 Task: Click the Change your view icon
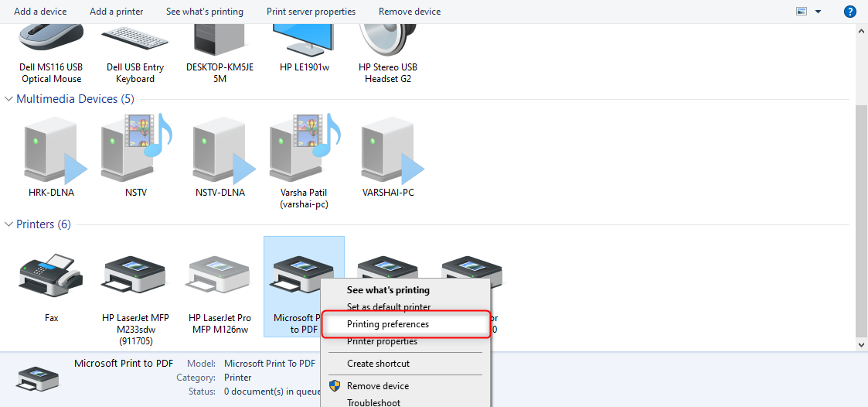[x=801, y=12]
